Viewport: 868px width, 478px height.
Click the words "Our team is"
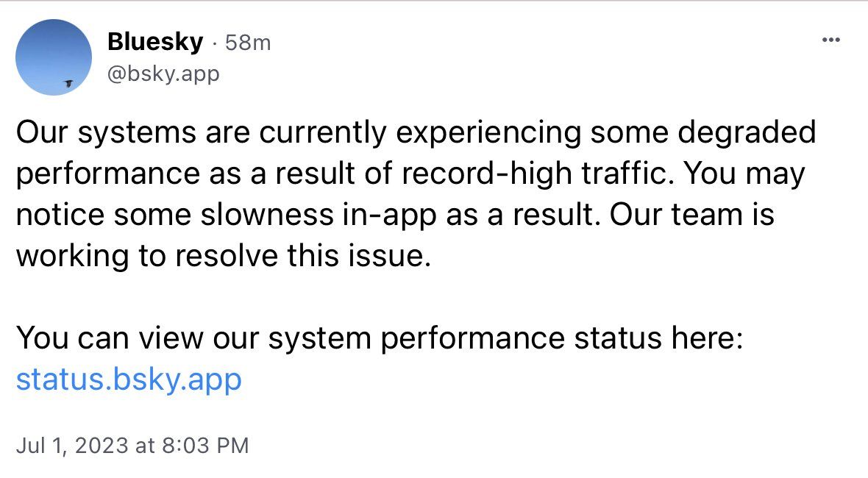tap(692, 215)
